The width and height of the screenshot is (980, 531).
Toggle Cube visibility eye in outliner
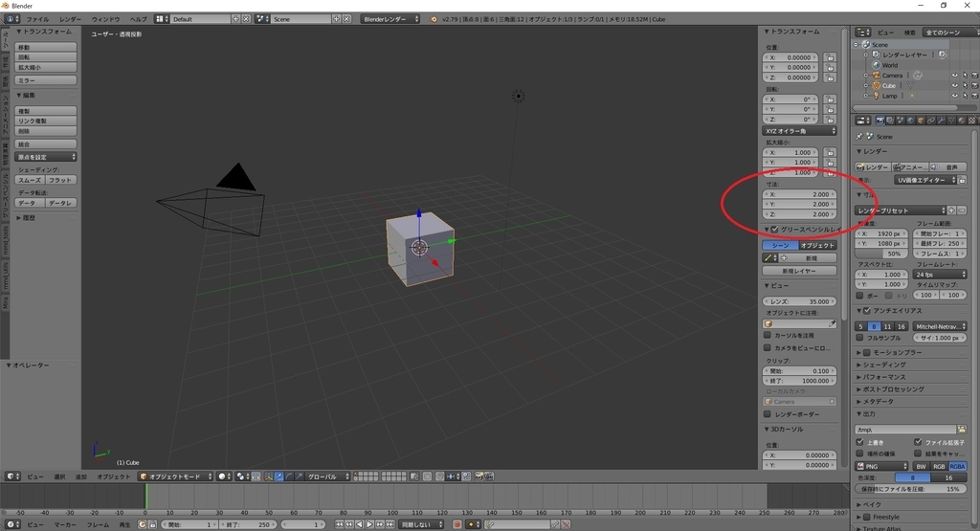point(954,85)
